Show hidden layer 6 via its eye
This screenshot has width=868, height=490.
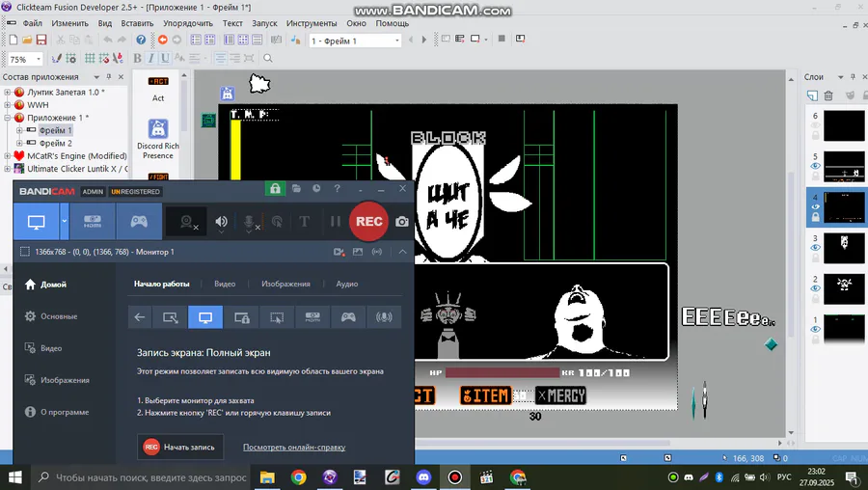[x=815, y=125]
